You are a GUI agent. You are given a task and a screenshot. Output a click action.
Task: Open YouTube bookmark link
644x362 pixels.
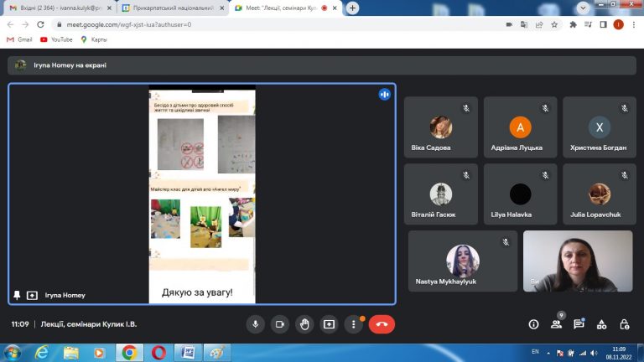[x=57, y=39]
